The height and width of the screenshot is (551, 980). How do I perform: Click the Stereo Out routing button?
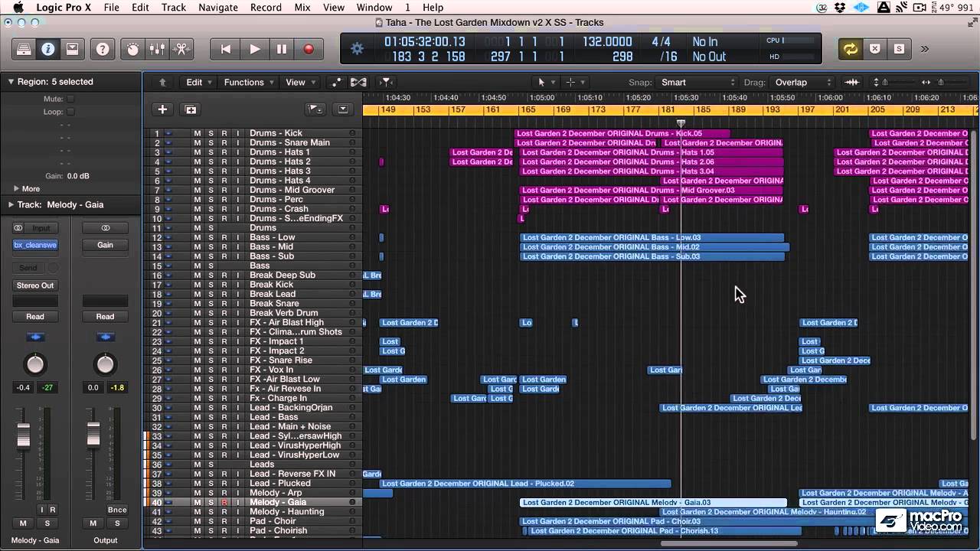click(x=34, y=285)
